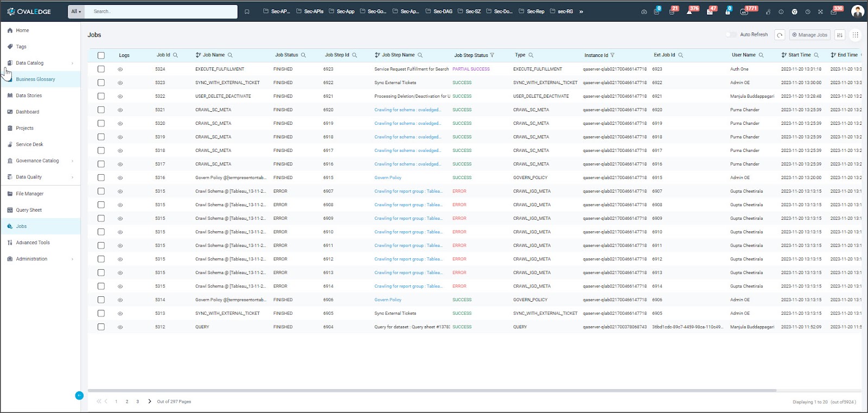Open Advanced Tools in sidebar
The width and height of the screenshot is (868, 413).
point(33,243)
